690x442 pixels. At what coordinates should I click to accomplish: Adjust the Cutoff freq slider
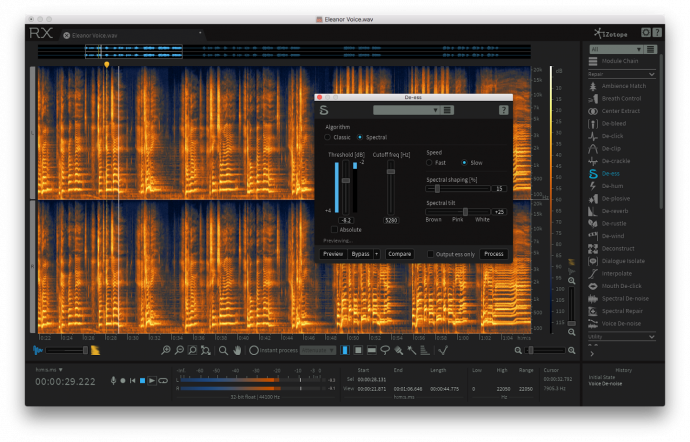pos(391,172)
